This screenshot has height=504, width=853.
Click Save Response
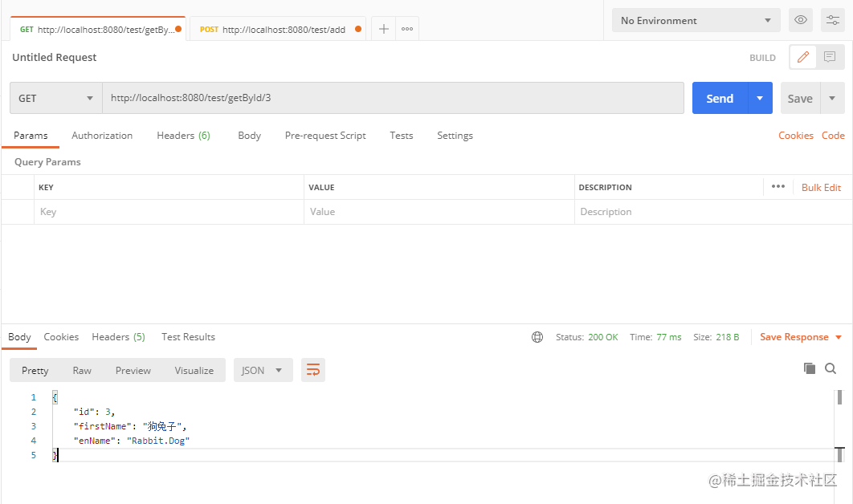pyautogui.click(x=794, y=337)
